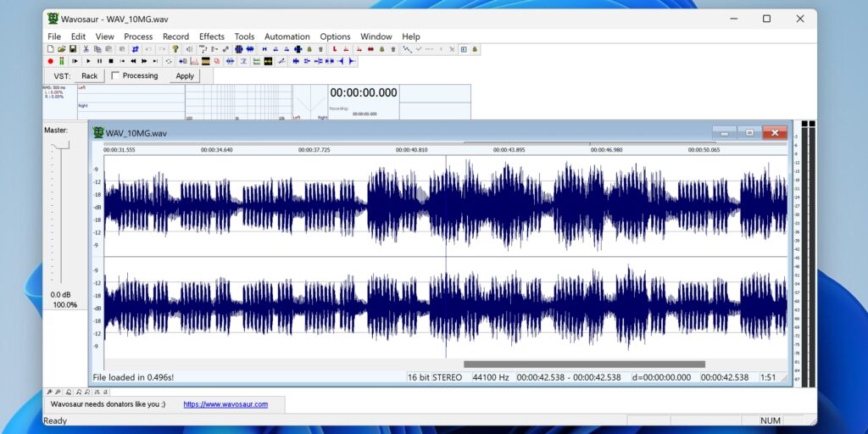Open the Tools menu
This screenshot has height=434, width=868.
click(245, 36)
